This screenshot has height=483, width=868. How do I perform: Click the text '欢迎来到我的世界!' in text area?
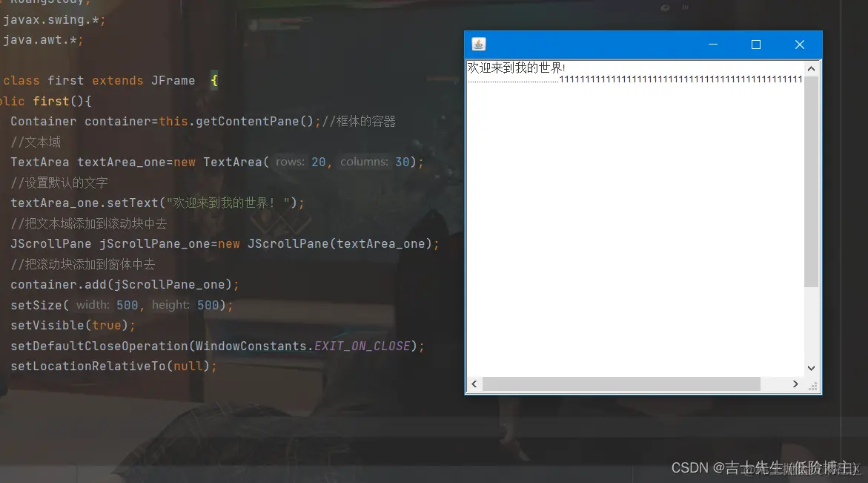coord(516,68)
